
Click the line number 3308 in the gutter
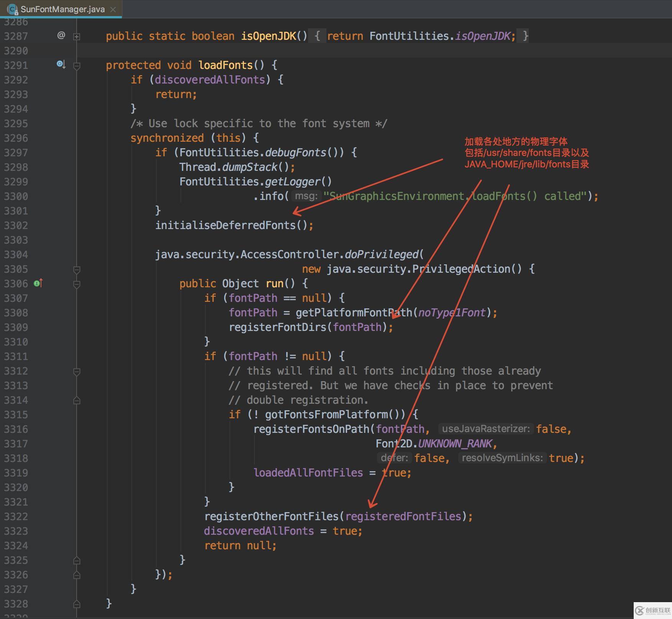pyautogui.click(x=16, y=313)
